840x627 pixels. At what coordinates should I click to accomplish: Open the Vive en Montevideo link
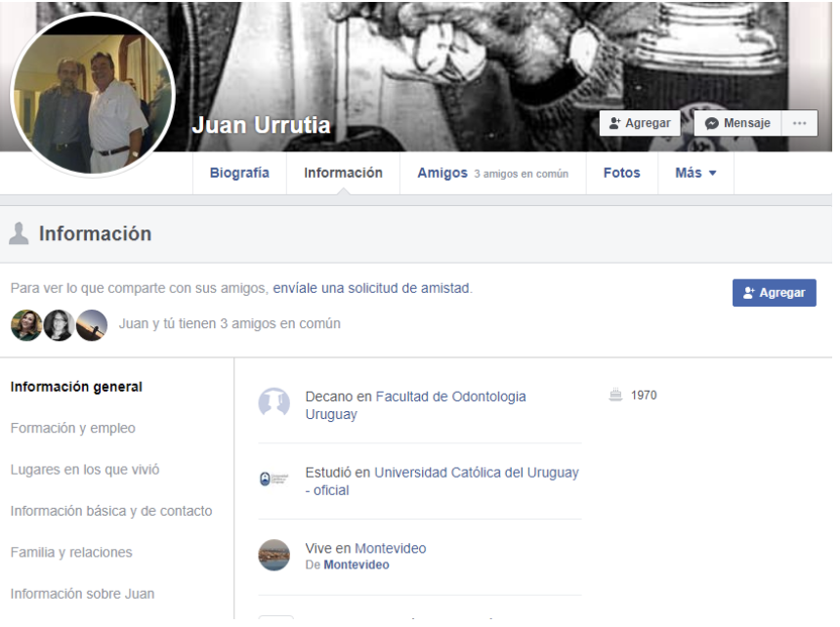tap(391, 548)
